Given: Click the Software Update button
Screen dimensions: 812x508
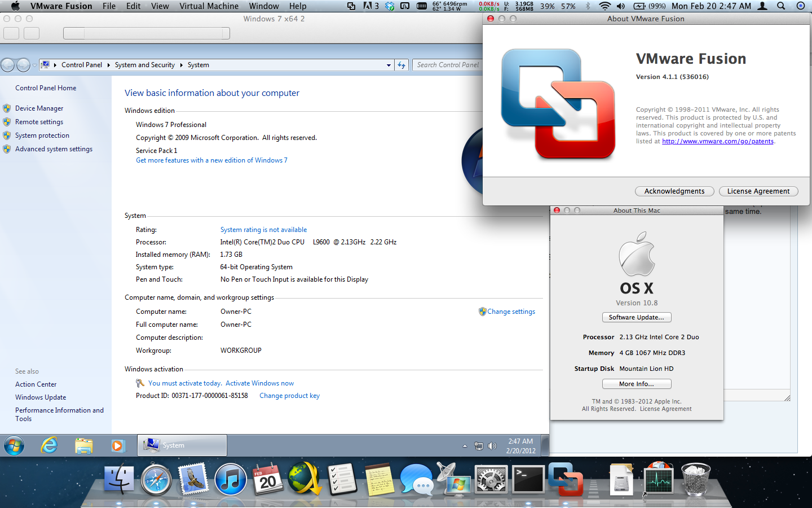Looking at the screenshot, I should pos(637,317).
